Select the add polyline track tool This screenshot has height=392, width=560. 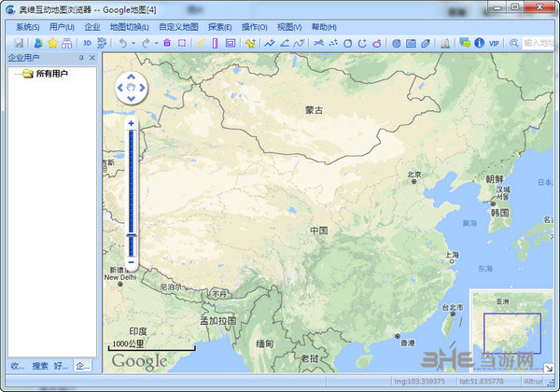pyautogui.click(x=270, y=43)
